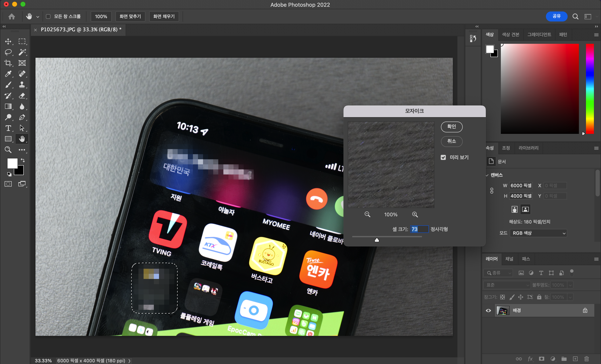Click the vertical hue spectrum slider
This screenshot has height=364, width=601.
(590, 89)
